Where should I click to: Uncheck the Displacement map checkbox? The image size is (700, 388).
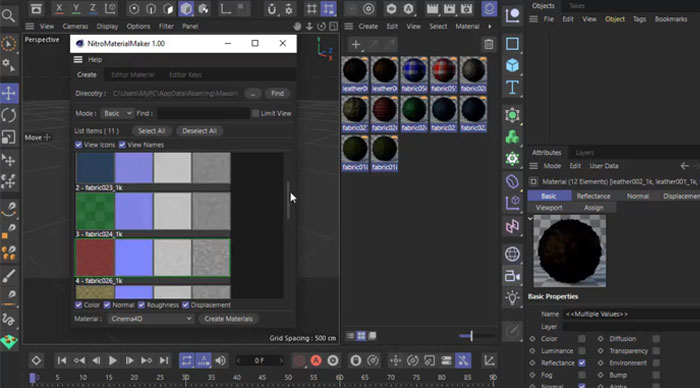click(x=186, y=305)
